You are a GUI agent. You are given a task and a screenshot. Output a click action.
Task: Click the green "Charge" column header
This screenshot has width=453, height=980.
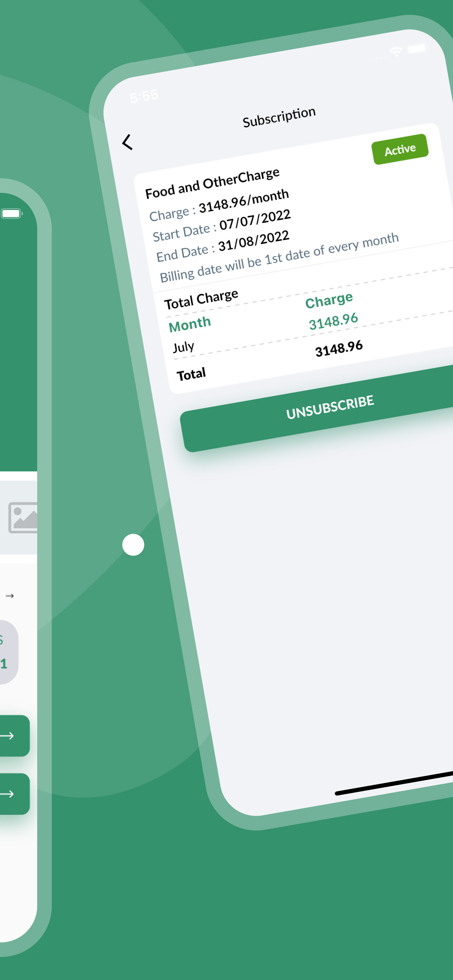329,300
